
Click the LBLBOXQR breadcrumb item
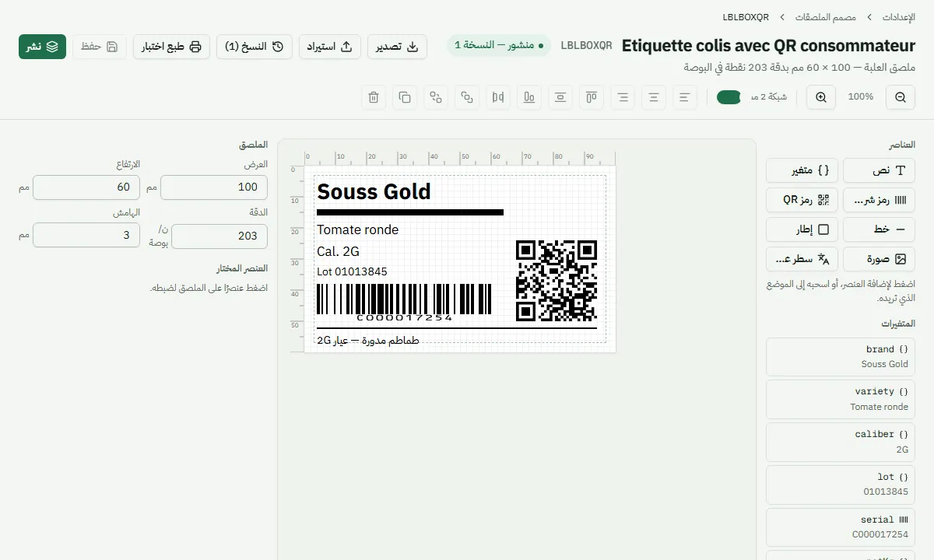[746, 16]
